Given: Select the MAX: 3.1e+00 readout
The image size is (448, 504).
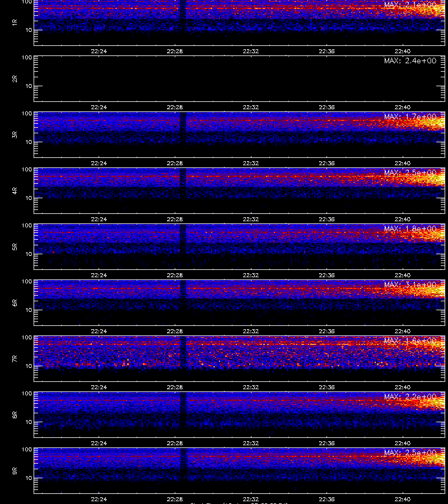Looking at the screenshot, I should pyautogui.click(x=410, y=285).
